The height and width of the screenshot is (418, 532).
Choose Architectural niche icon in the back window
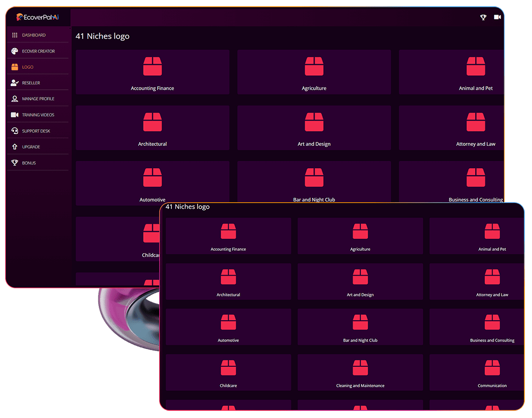(153, 122)
